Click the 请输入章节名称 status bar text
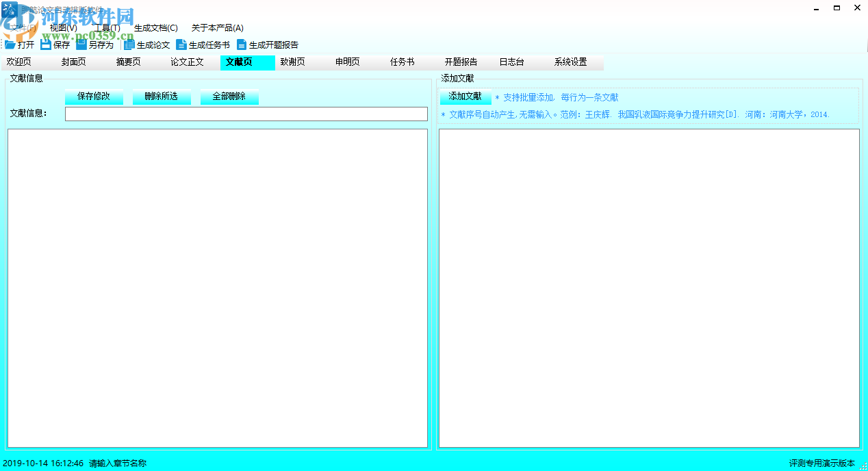The width and height of the screenshot is (868, 471). (x=118, y=463)
